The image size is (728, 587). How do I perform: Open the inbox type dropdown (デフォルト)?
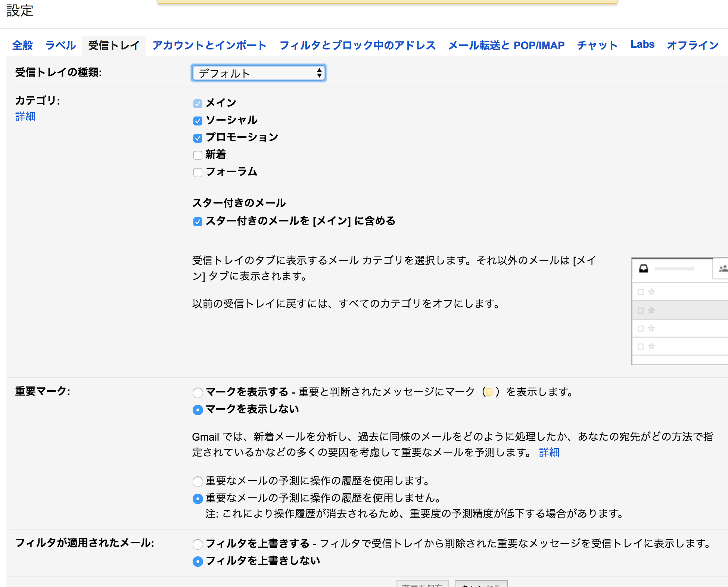point(258,73)
